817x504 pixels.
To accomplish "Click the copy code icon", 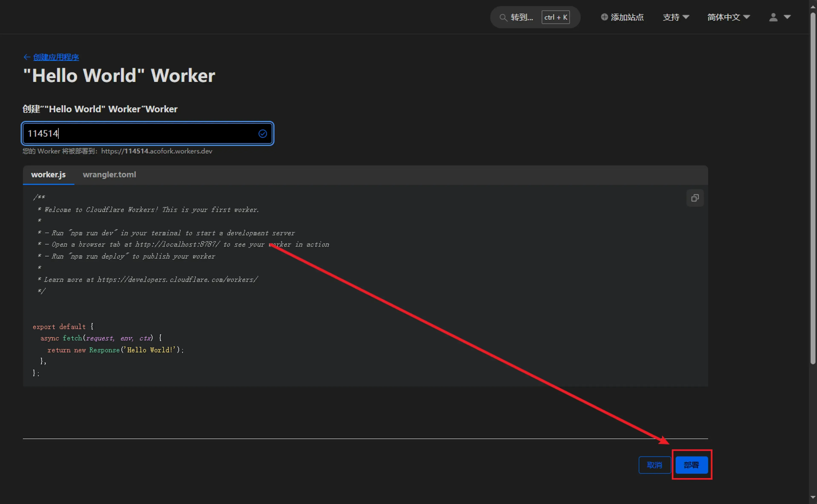I will click(695, 198).
